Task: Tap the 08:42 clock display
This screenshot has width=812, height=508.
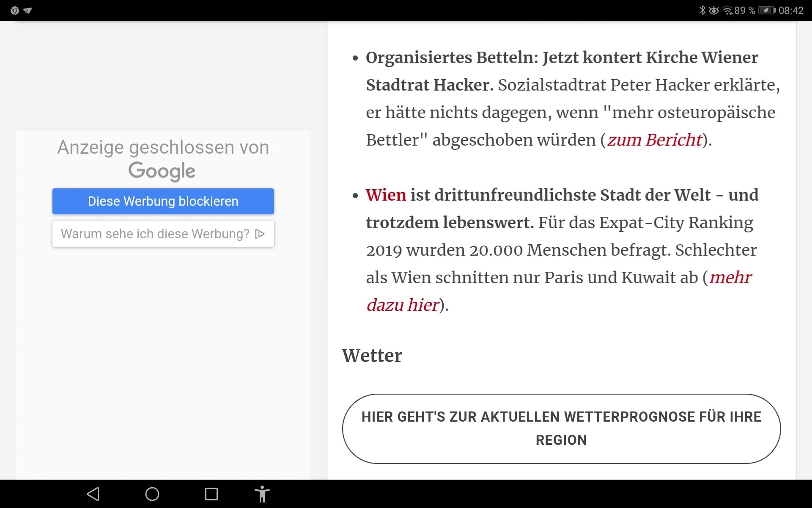Action: point(791,11)
